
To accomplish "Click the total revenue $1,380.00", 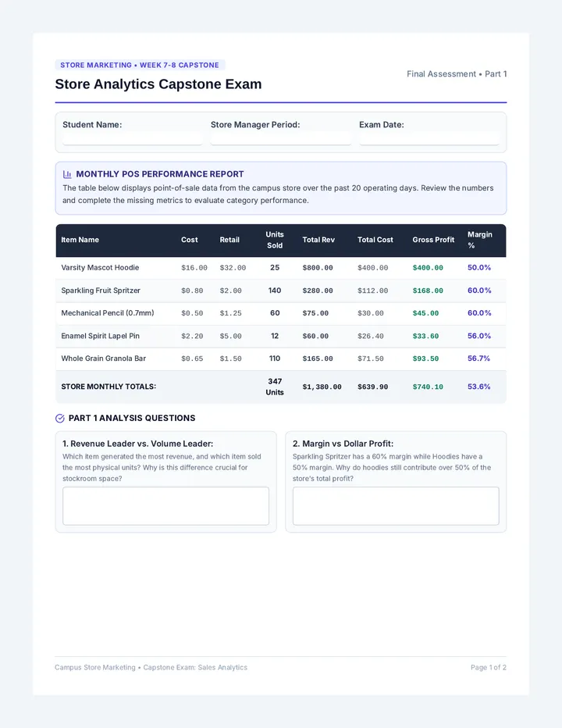I will pyautogui.click(x=322, y=387).
